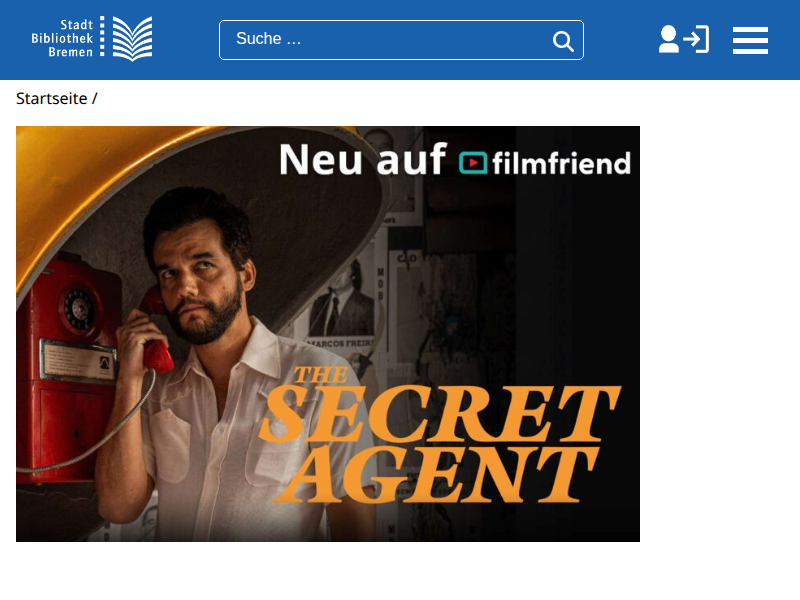The width and height of the screenshot is (800, 600).
Task: Click the 'filmfriend' wordmark text
Action: [x=561, y=163]
